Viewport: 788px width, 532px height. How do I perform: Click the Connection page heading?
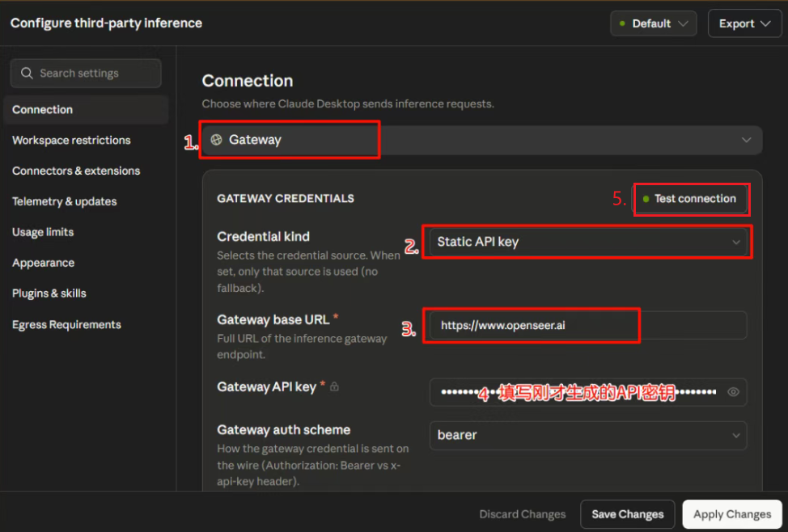(x=248, y=81)
